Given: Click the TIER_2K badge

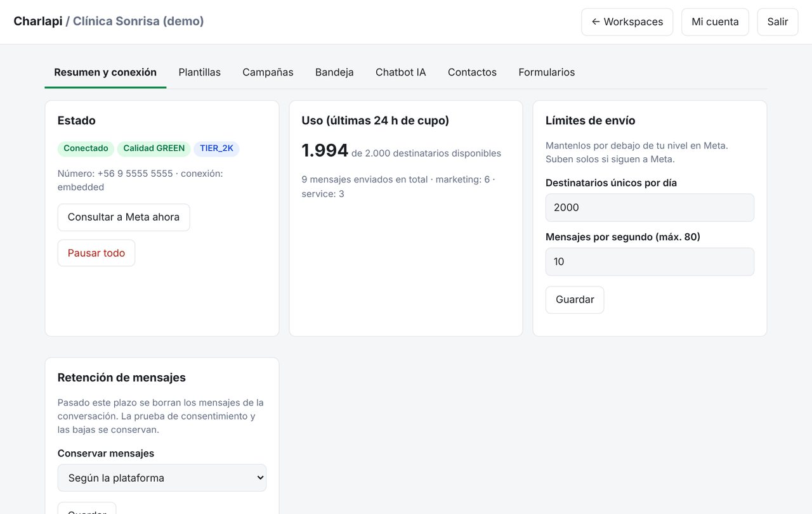Looking at the screenshot, I should [216, 148].
